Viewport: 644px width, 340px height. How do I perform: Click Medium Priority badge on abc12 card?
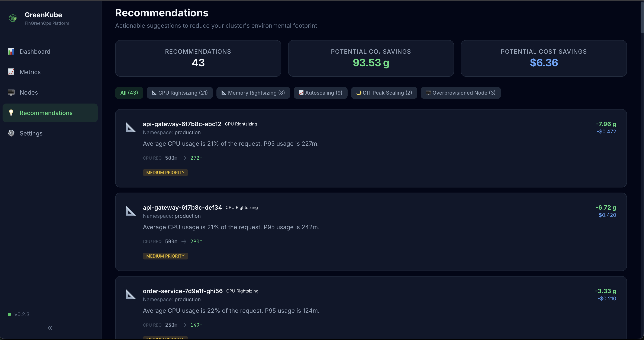point(165,172)
